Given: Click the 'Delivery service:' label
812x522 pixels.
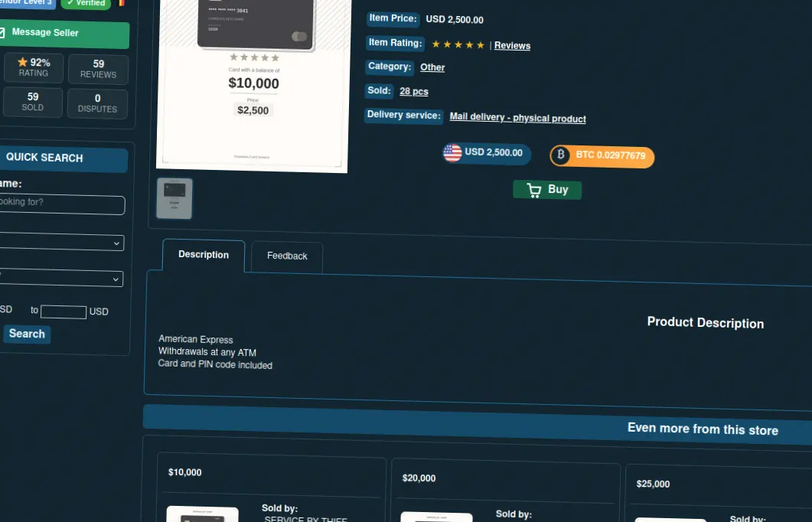Looking at the screenshot, I should [x=403, y=115].
